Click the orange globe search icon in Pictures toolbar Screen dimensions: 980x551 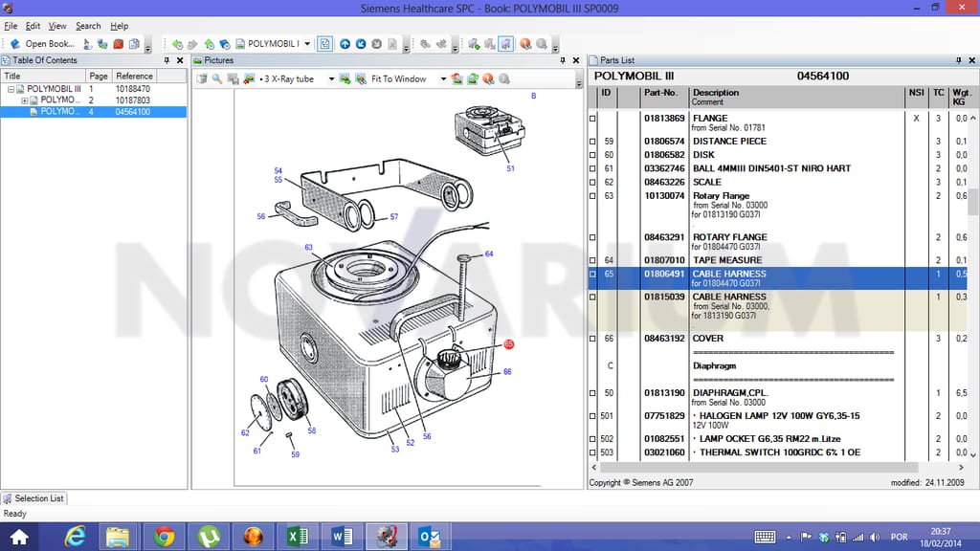coord(488,78)
